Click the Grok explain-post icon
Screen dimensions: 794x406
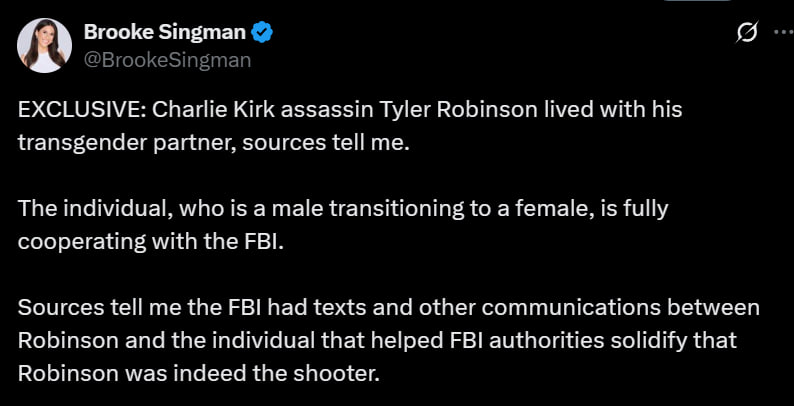(x=747, y=34)
